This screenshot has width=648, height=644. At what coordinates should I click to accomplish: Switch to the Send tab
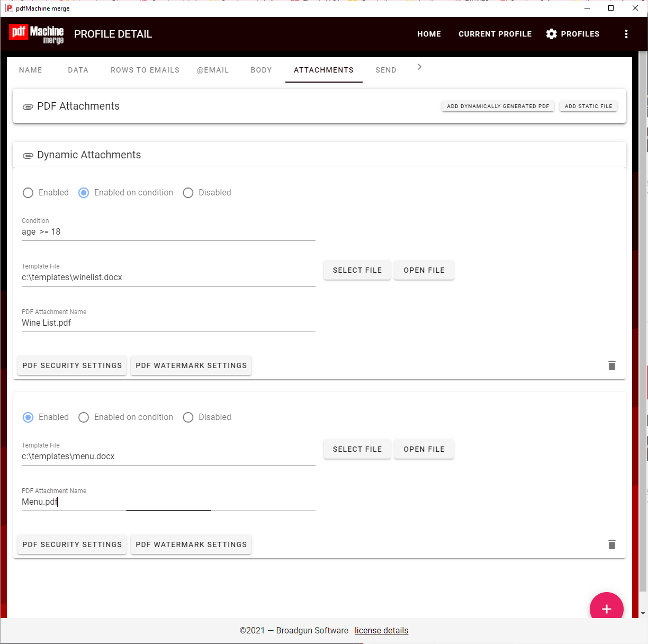(x=386, y=70)
